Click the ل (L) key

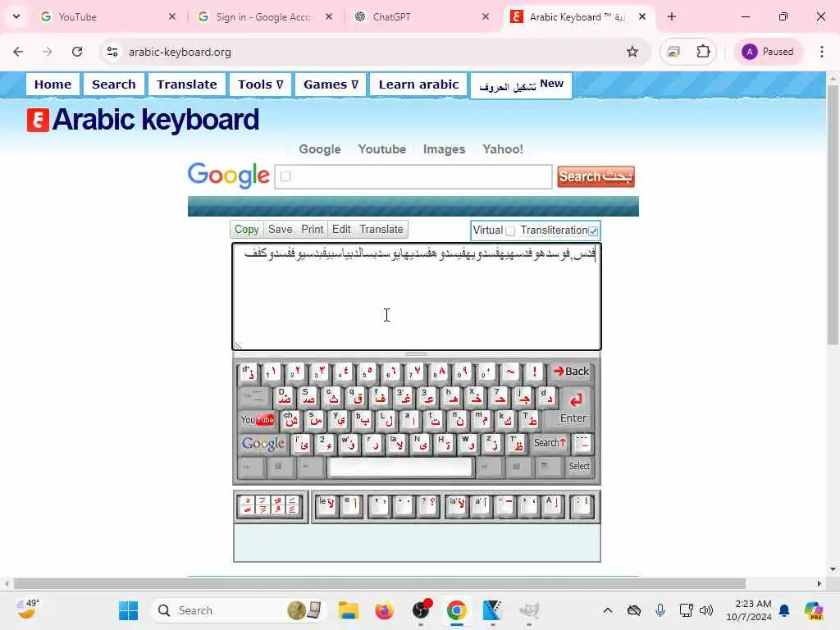tap(386, 420)
